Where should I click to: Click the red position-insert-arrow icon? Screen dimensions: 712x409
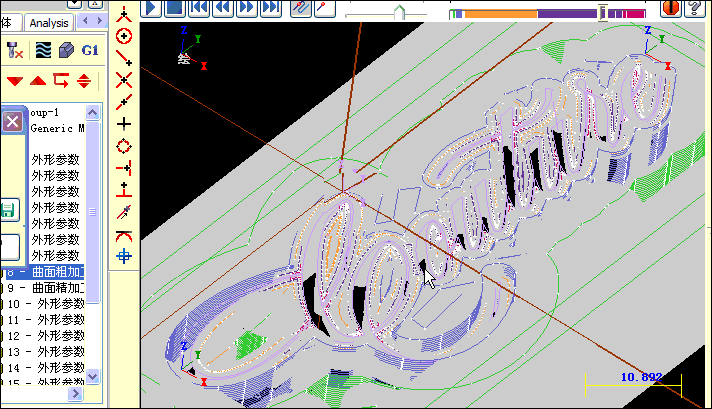pos(61,80)
